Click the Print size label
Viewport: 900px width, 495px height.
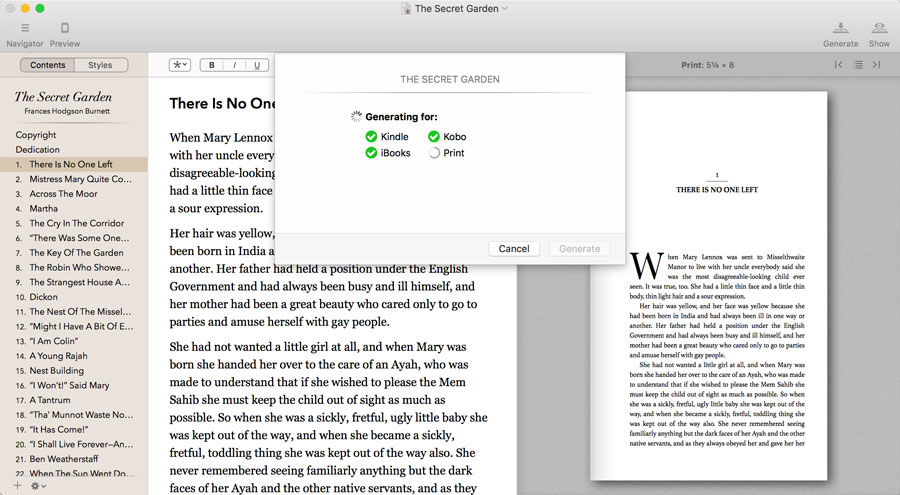(707, 65)
